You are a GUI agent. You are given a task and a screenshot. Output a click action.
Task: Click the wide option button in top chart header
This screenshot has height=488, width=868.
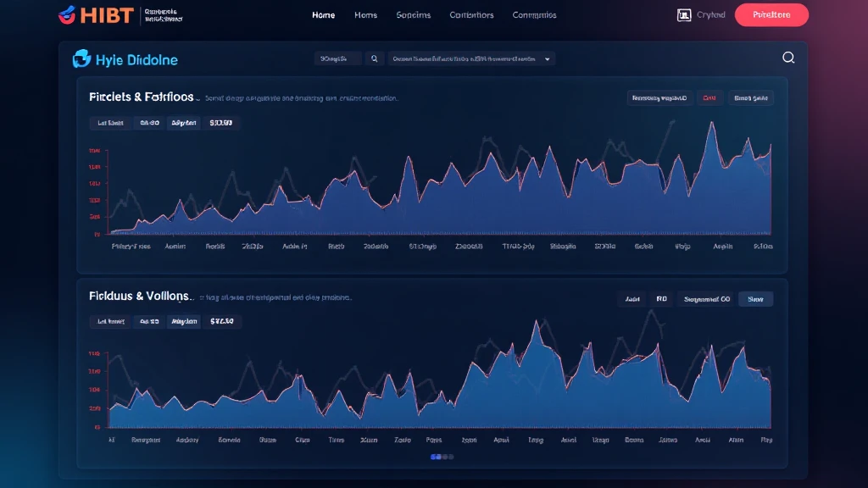[x=659, y=98]
